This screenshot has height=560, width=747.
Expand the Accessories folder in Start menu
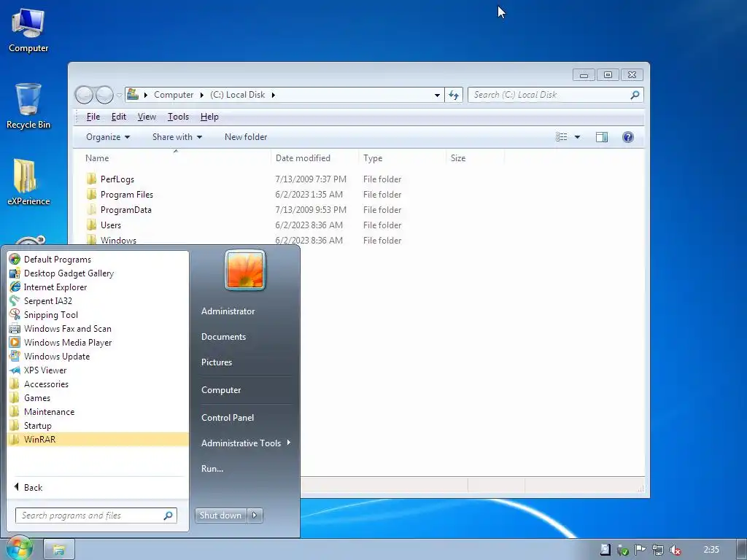tap(97, 384)
